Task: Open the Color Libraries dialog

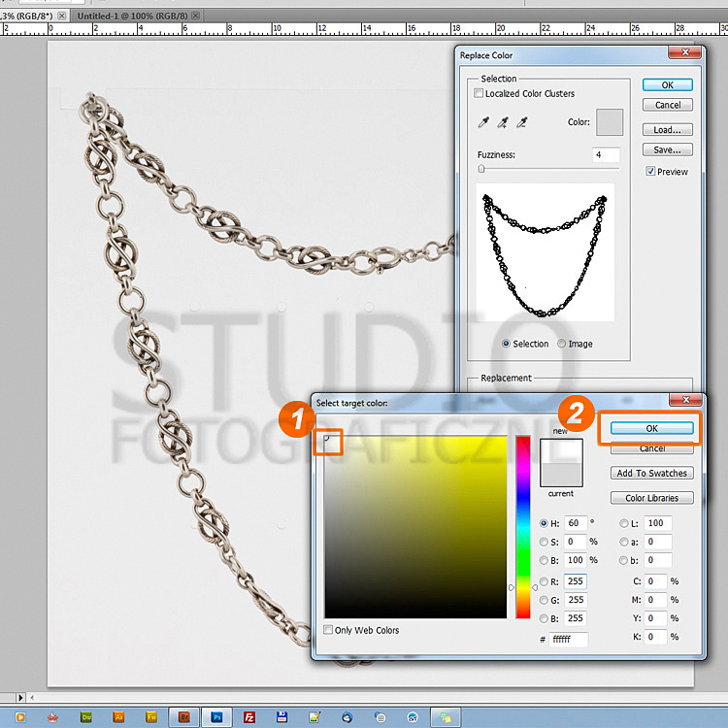Action: [x=651, y=498]
